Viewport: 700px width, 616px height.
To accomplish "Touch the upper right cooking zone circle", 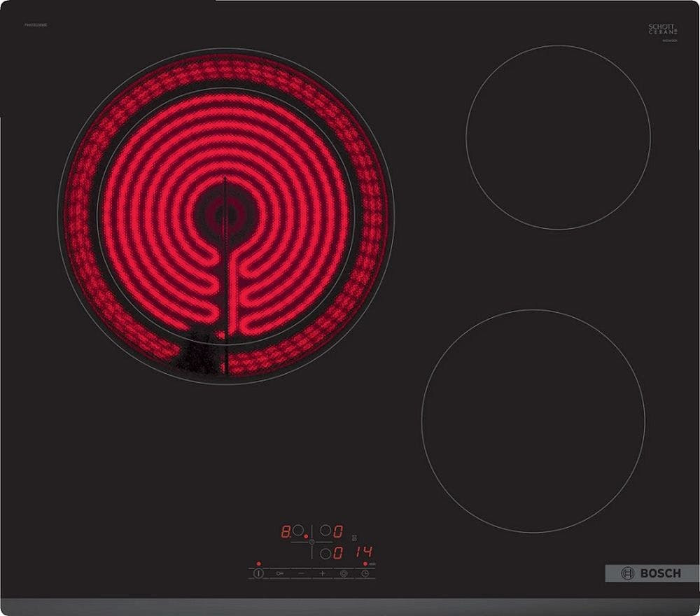I will pos(558,137).
